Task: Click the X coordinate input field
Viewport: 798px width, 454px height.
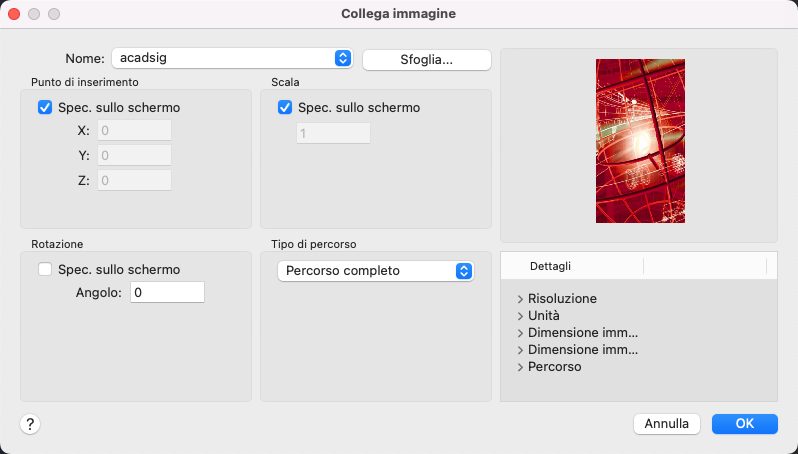Action: coord(135,130)
